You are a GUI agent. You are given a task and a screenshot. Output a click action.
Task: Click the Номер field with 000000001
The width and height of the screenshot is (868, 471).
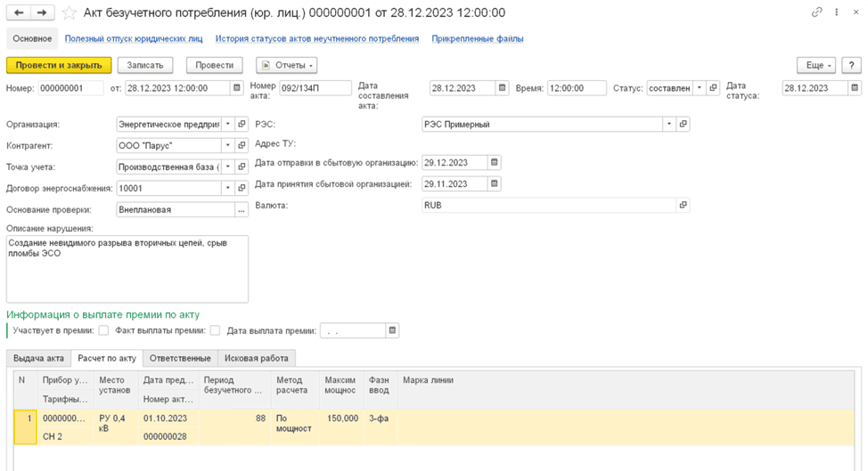(70, 88)
